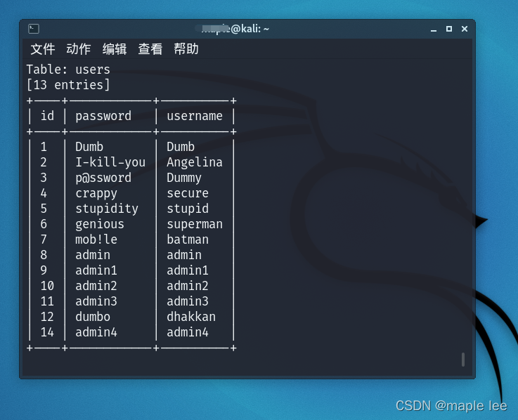Image resolution: width=518 pixels, height=420 pixels.
Task: Click id value '7'
Action: point(44,239)
